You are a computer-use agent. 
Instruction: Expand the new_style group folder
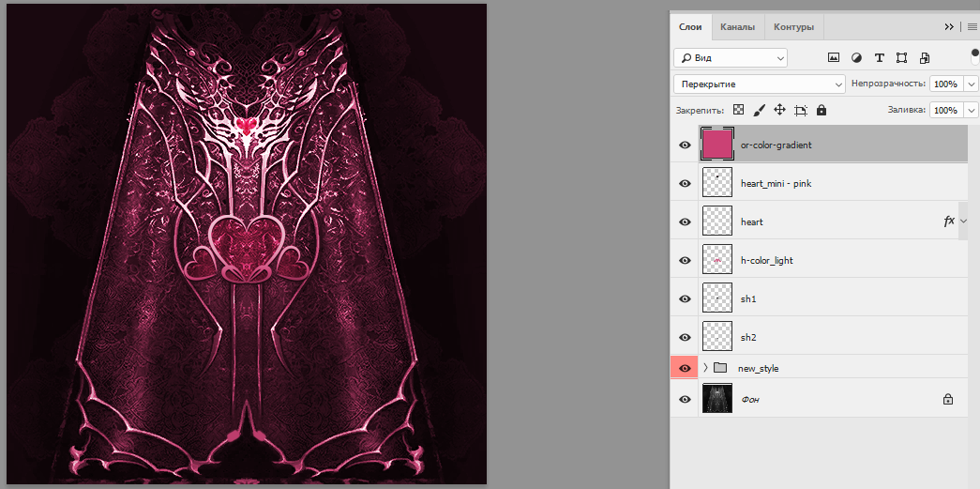[x=705, y=368]
